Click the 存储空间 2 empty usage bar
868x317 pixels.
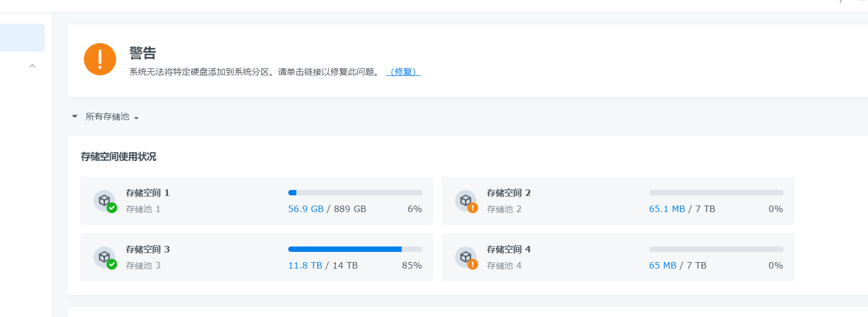tap(716, 193)
